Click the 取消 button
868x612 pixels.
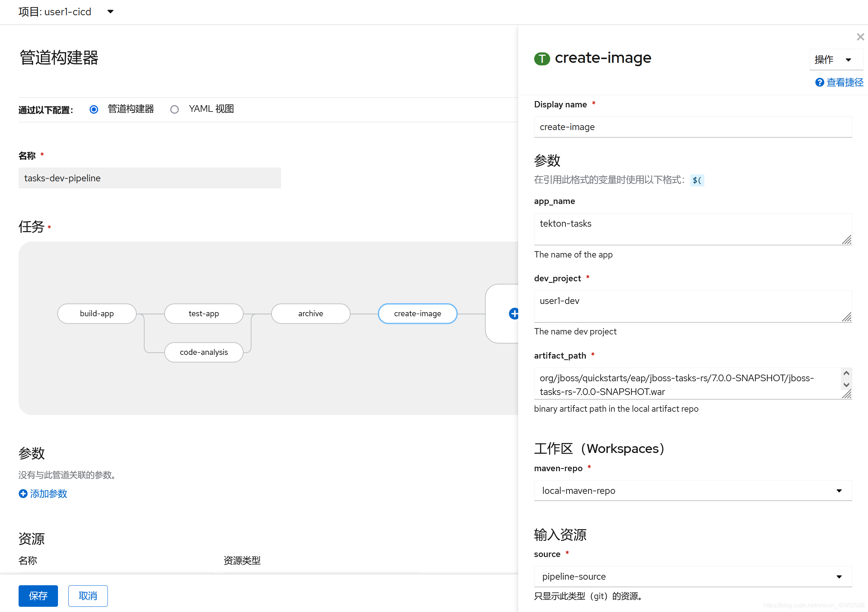coord(88,595)
